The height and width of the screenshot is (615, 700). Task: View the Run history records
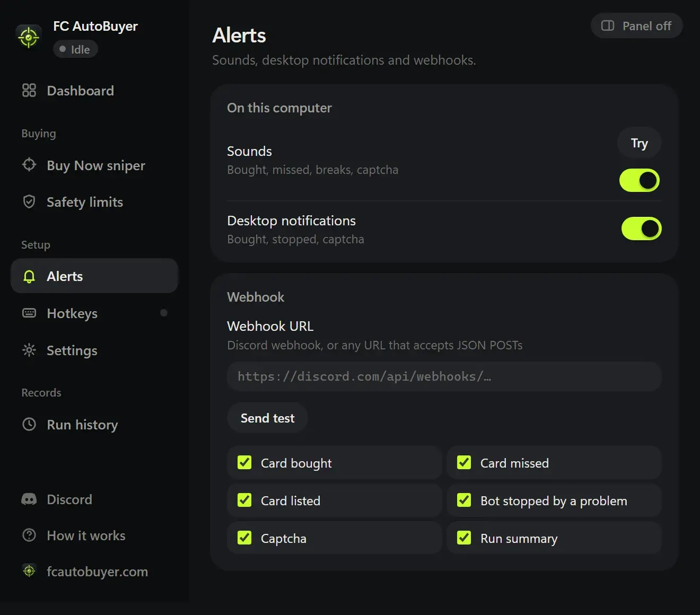tap(94, 424)
